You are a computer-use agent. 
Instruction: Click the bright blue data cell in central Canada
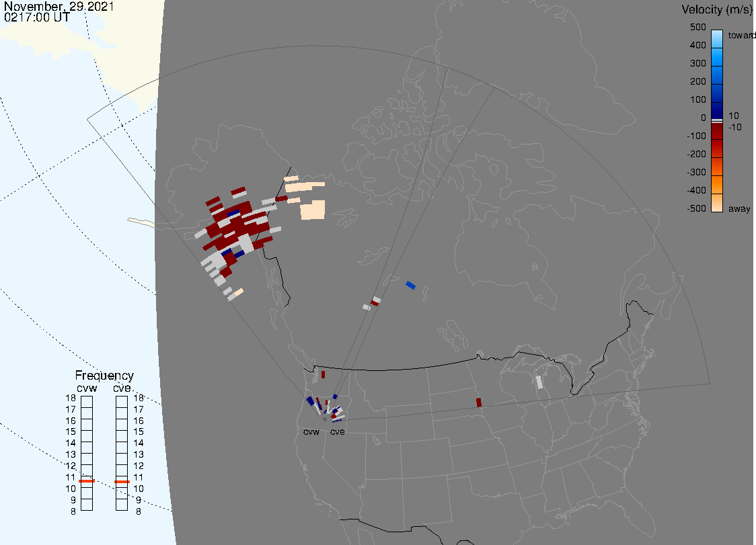click(x=411, y=286)
